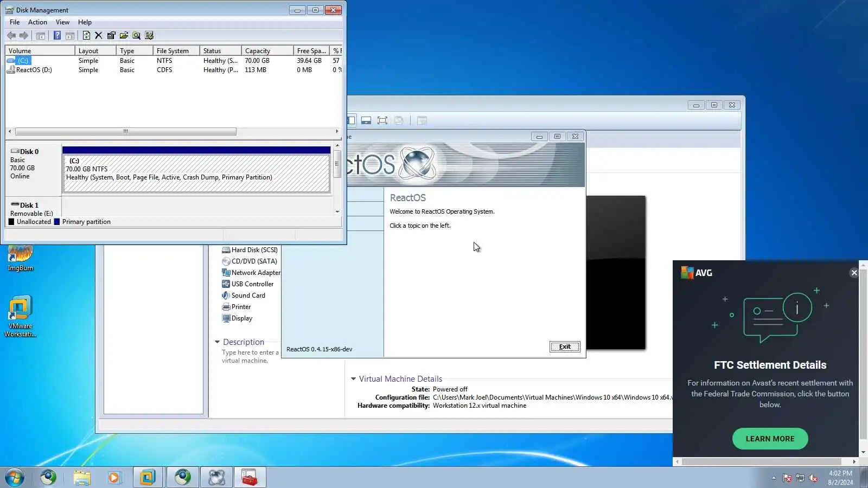Click the network tray icon
This screenshot has width=868, height=488.
800,478
